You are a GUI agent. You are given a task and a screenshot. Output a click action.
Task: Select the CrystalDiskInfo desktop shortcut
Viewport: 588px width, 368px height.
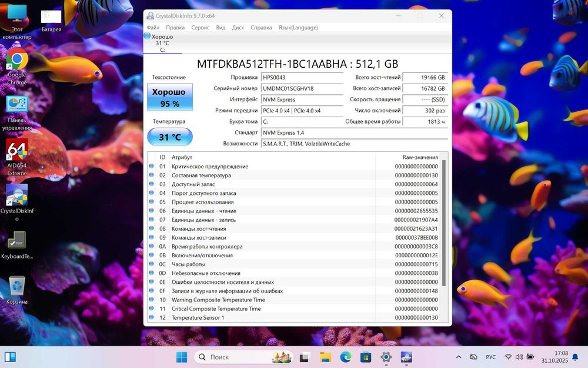[x=16, y=203]
